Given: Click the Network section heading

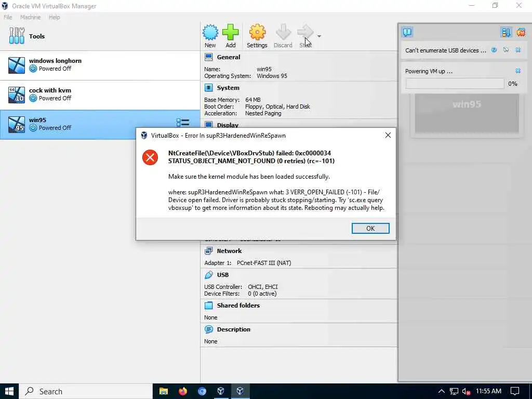Looking at the screenshot, I should tap(229, 251).
